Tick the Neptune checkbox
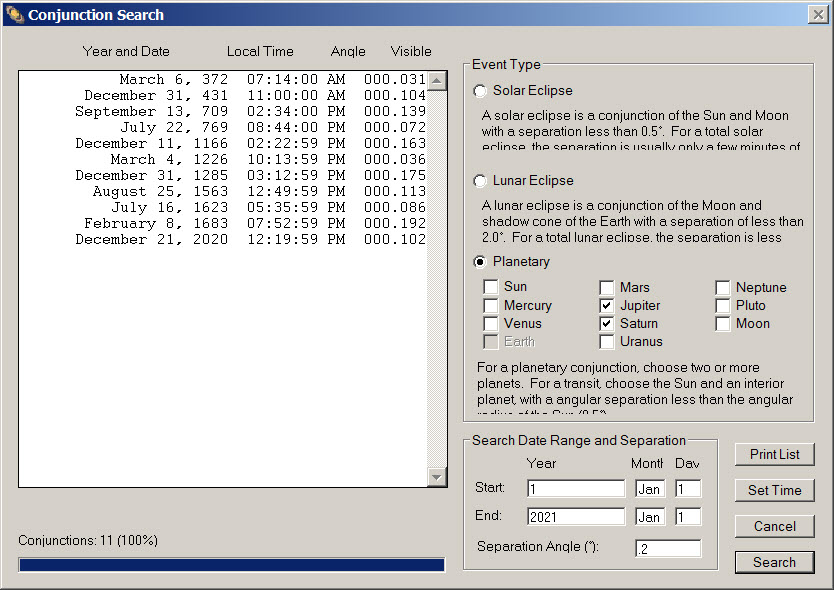Viewport: 834px width, 590px height. 722,287
